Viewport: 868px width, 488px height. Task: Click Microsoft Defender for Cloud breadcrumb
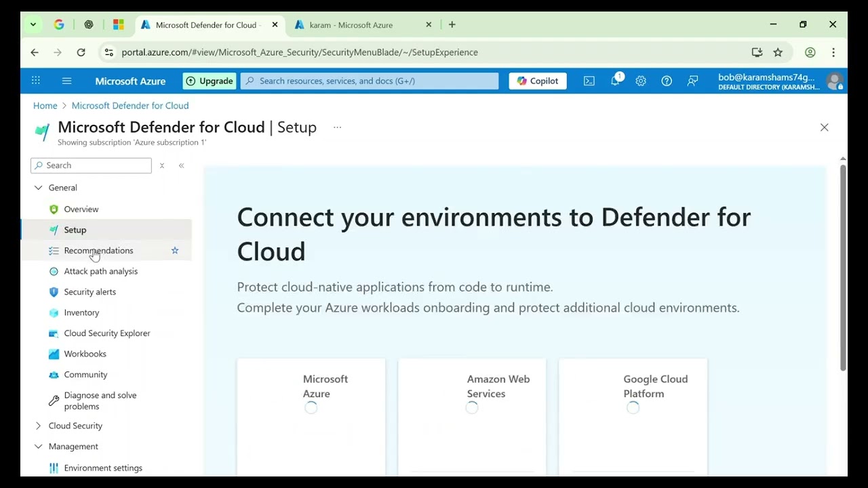click(130, 106)
